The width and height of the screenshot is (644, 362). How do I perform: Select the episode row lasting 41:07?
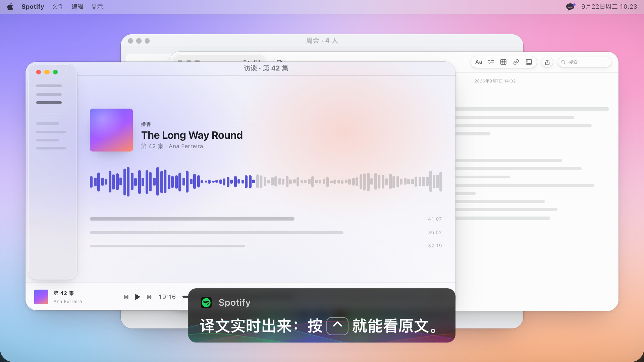266,219
